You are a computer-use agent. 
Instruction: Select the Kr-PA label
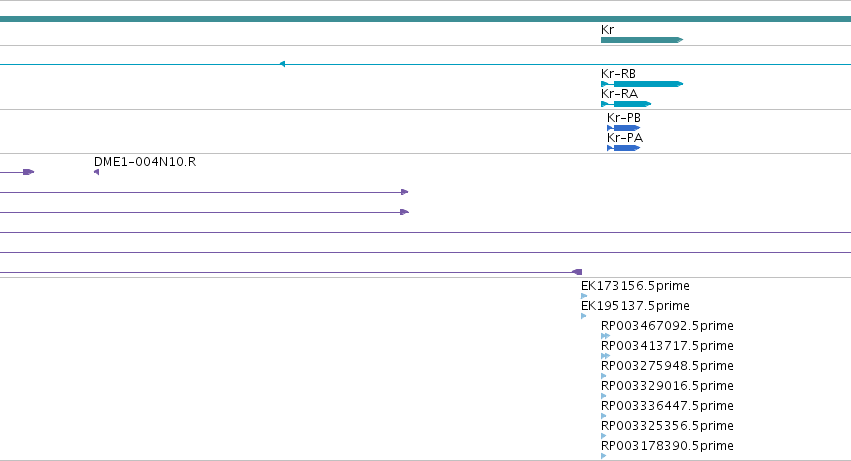[x=625, y=137]
